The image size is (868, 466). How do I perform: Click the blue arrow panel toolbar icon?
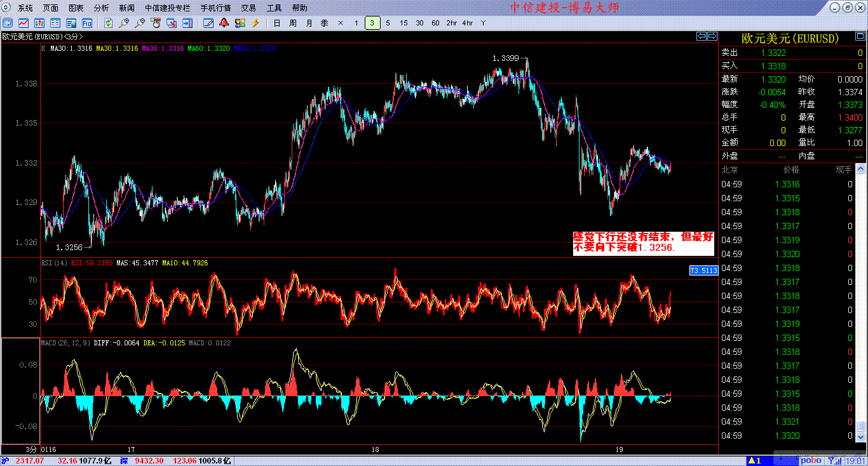coord(187,23)
